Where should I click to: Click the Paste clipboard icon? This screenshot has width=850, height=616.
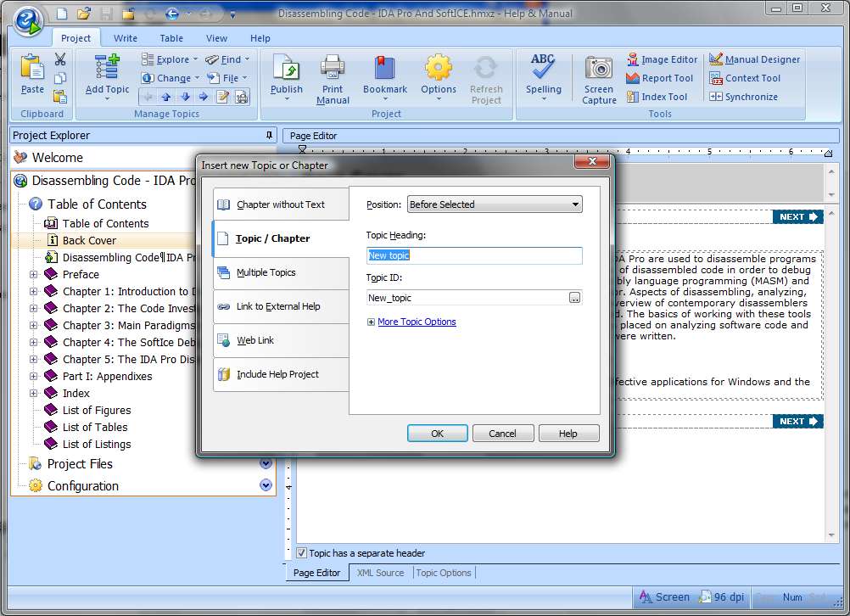point(32,68)
